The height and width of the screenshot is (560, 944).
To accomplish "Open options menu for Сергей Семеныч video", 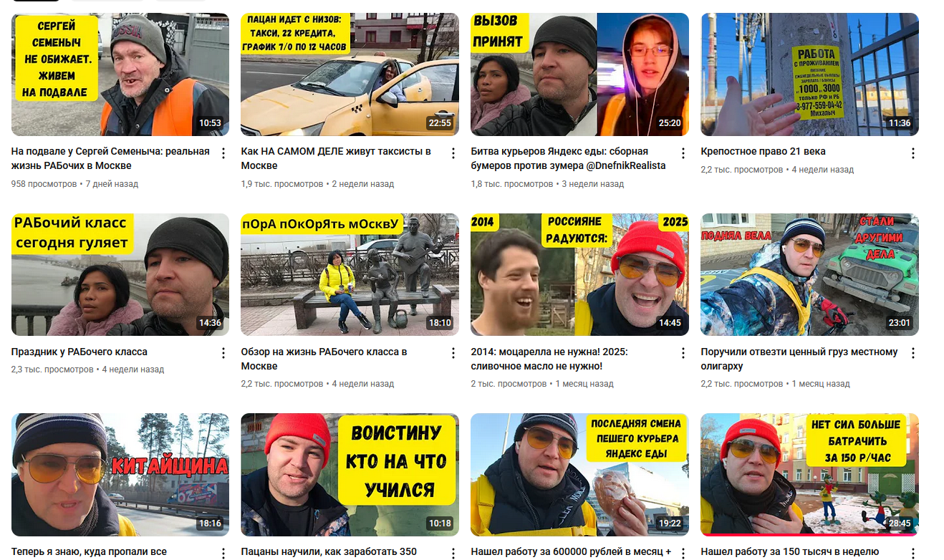I will tap(223, 153).
